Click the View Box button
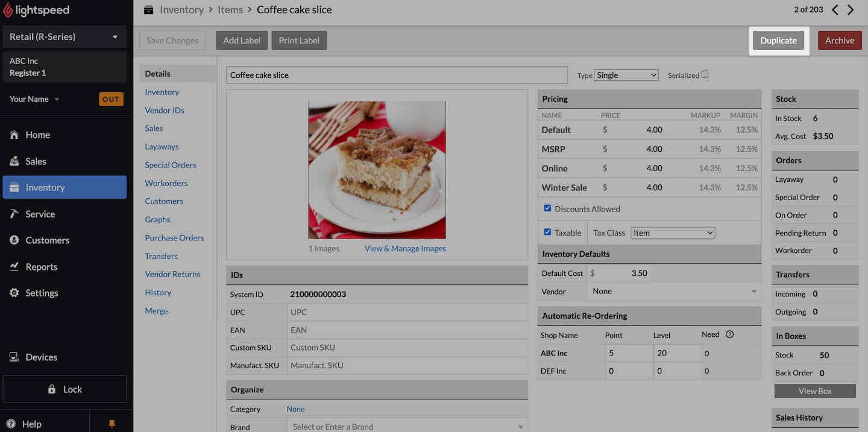The width and height of the screenshot is (868, 432). 815,391
